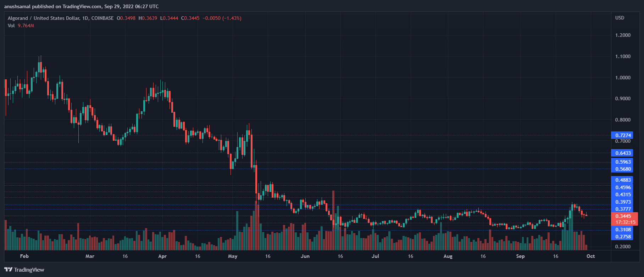Screen dimensions: 644x277
Task: Click the 0.2758 support level label
Action: click(x=622, y=237)
